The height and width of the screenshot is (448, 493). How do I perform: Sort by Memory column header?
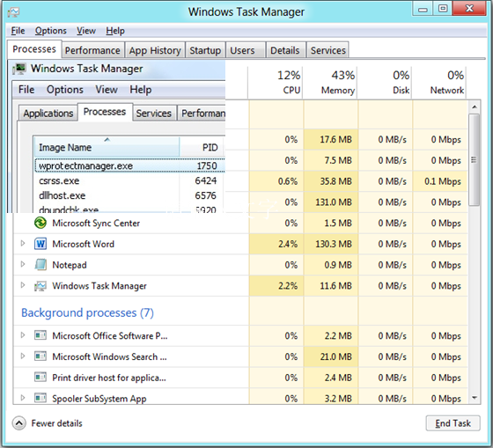[330, 83]
